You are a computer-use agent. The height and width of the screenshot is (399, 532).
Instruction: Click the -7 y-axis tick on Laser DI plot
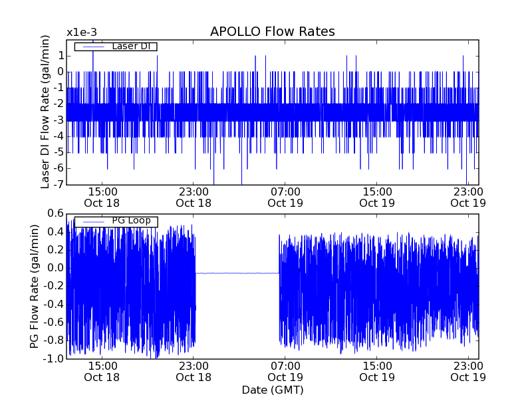[58, 184]
